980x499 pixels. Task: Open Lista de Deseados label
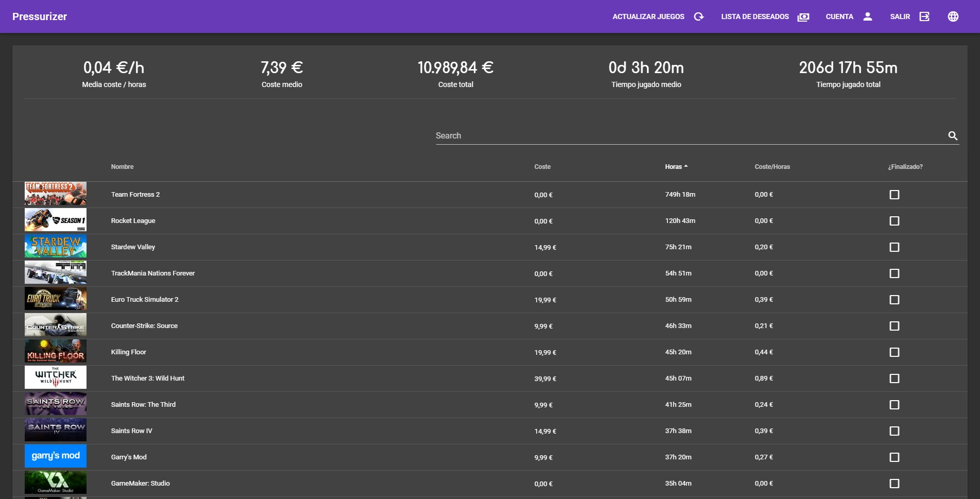(755, 16)
